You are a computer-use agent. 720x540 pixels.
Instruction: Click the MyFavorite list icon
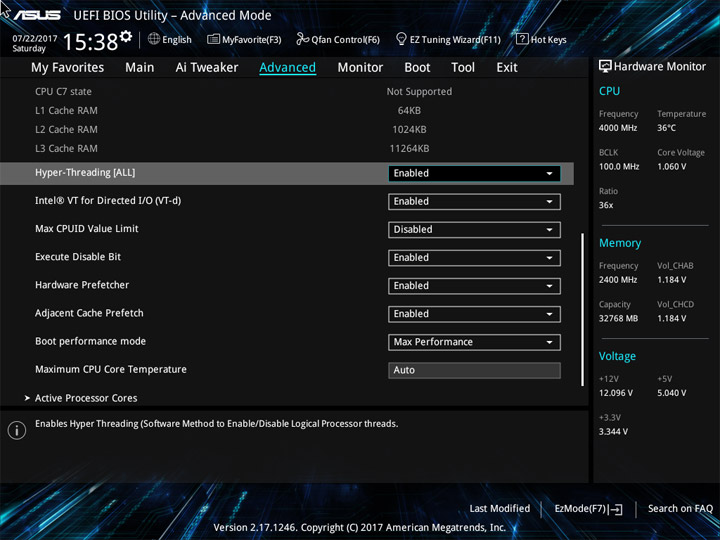click(x=213, y=39)
